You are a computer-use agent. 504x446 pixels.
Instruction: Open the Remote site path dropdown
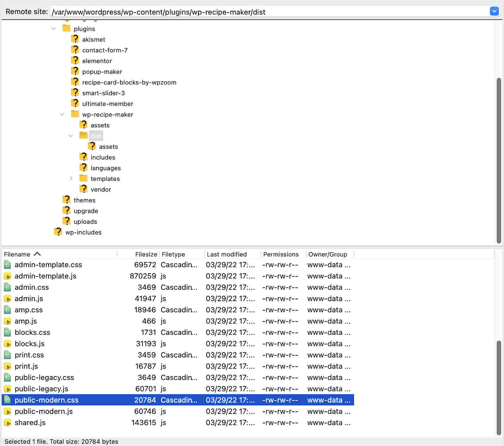tap(494, 11)
